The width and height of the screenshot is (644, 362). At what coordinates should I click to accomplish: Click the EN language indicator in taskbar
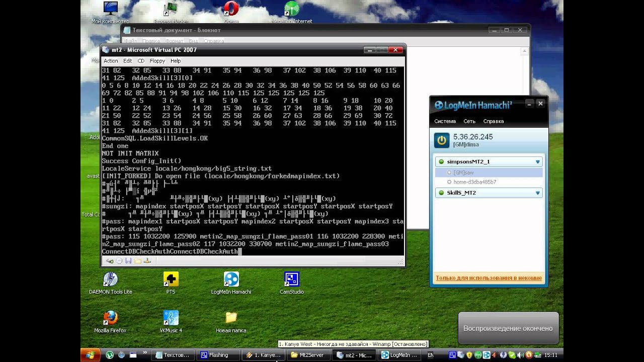click(x=430, y=355)
